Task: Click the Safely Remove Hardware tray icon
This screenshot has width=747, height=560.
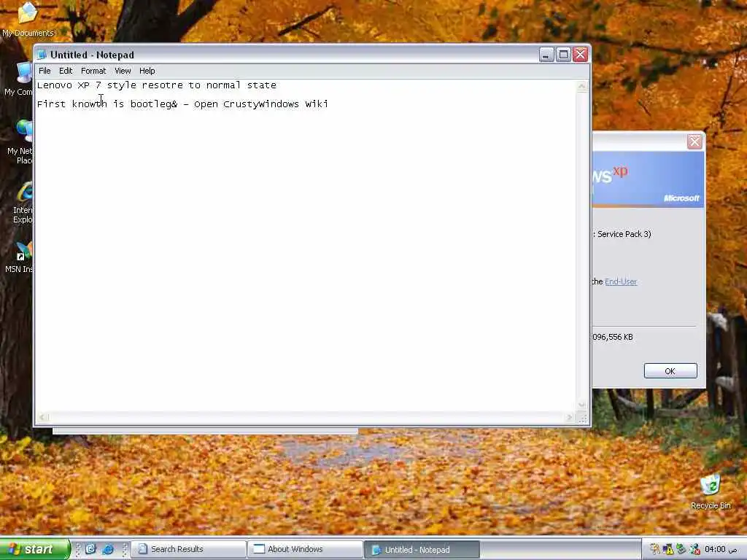Action: 681,550
